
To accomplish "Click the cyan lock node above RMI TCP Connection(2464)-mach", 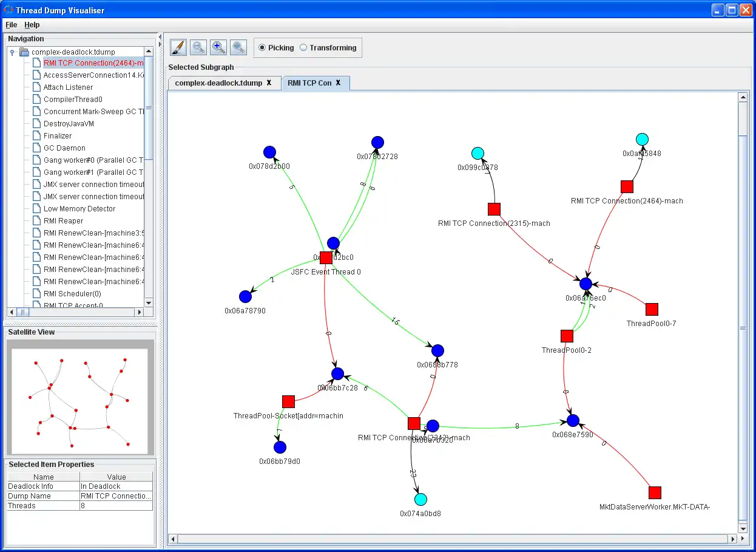I will coord(642,139).
